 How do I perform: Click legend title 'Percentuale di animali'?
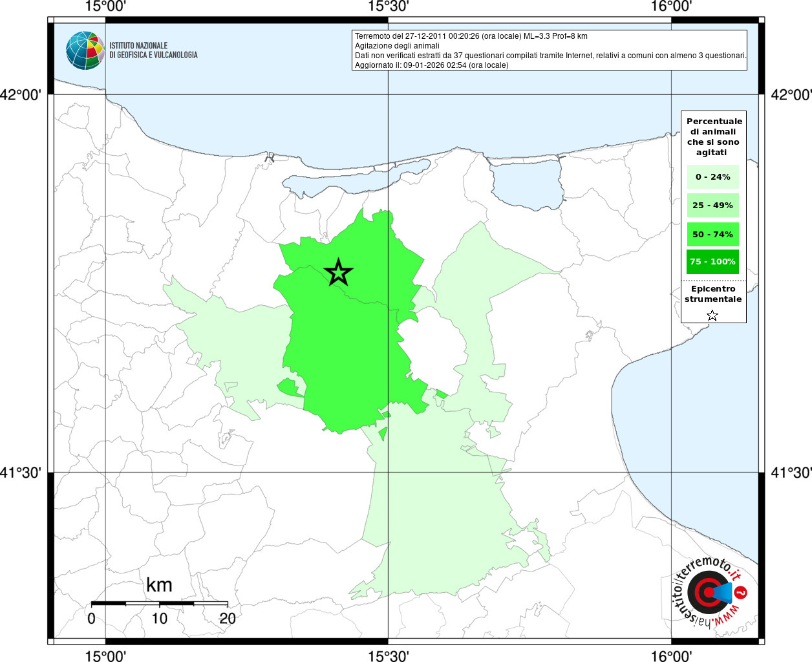coord(714,136)
